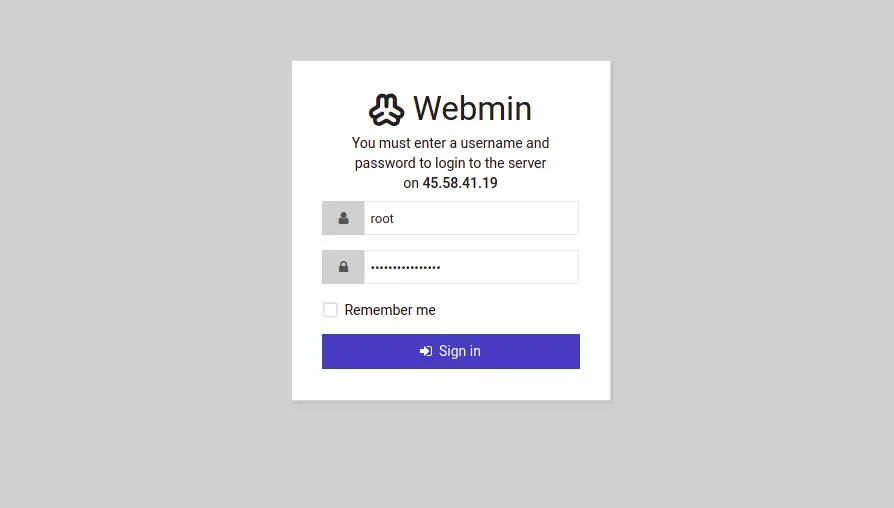Click empty area right of password dots
The image size is (894, 508).
coord(509,267)
